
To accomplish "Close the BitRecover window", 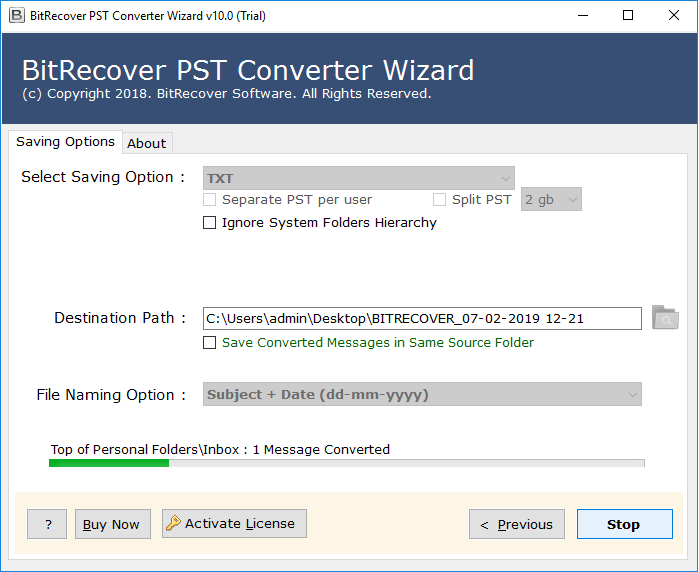I will coord(674,16).
